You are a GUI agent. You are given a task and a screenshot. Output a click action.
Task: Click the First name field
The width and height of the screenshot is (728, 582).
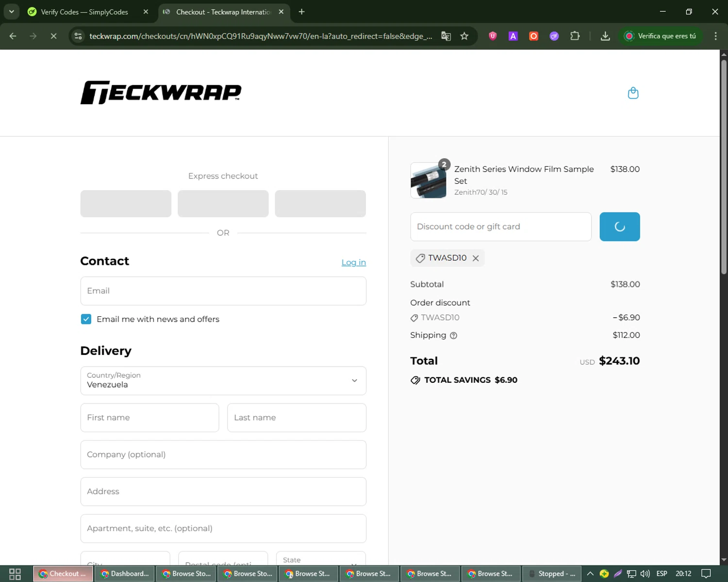tap(149, 418)
